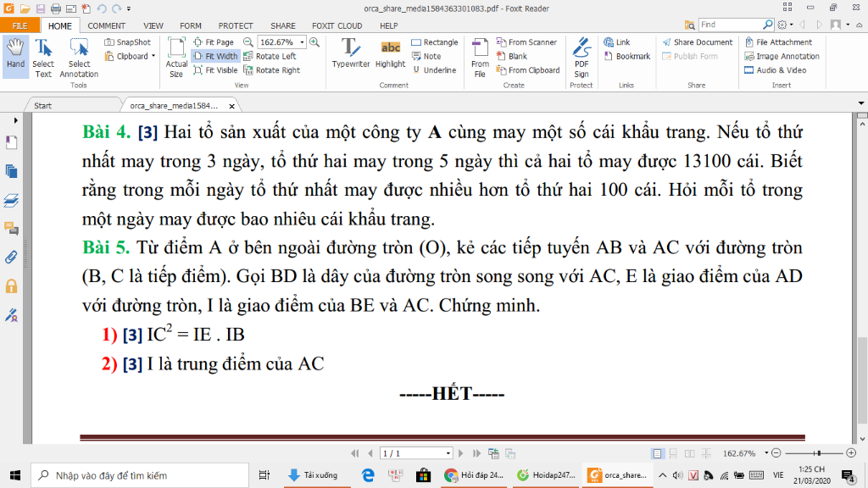Set view to Actual Size

point(176,58)
